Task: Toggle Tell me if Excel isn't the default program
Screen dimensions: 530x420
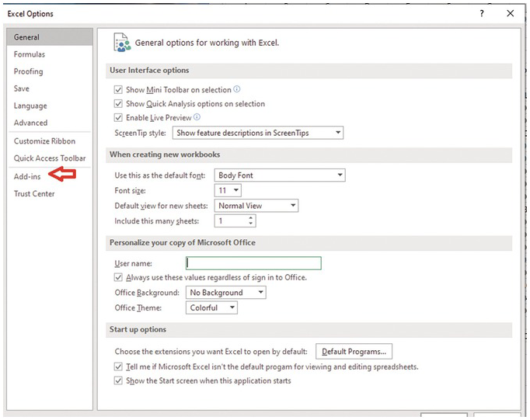Action: pyautogui.click(x=118, y=366)
